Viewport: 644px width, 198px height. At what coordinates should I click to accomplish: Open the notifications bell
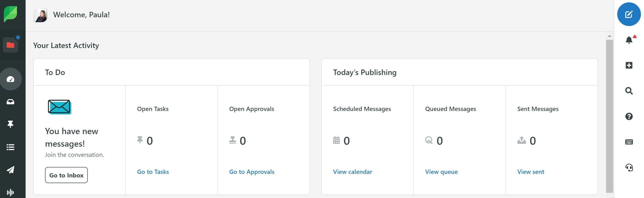(x=629, y=40)
